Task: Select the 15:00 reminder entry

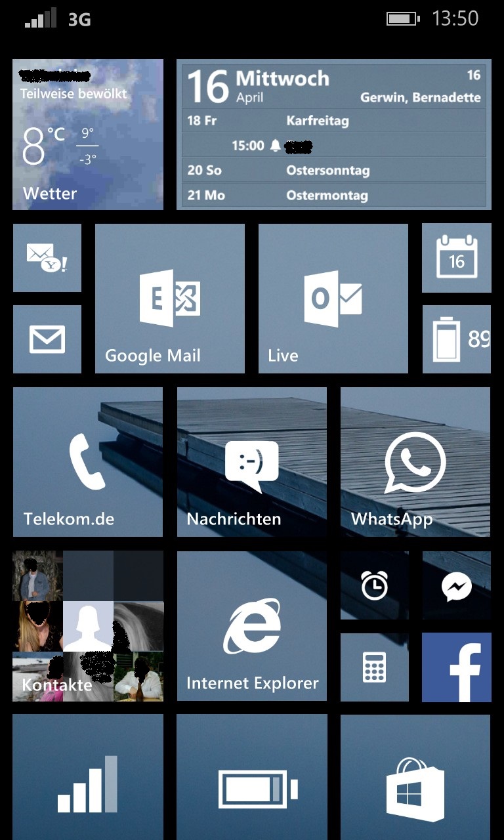Action: pos(334,146)
